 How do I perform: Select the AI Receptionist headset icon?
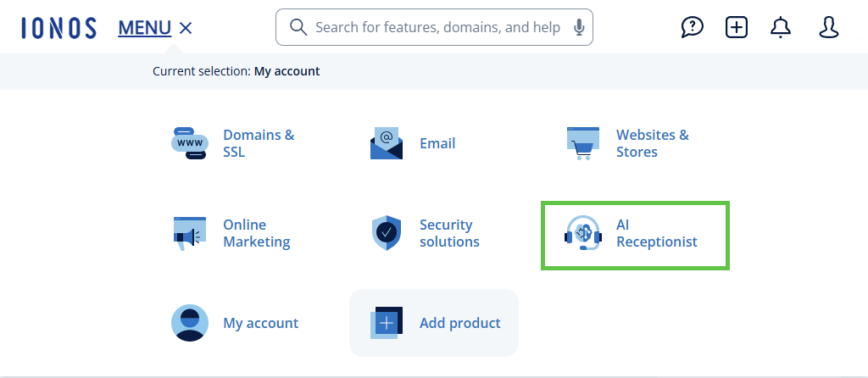point(583,233)
